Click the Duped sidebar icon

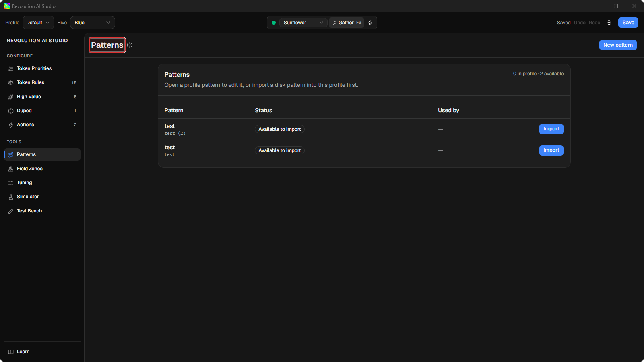(11, 111)
